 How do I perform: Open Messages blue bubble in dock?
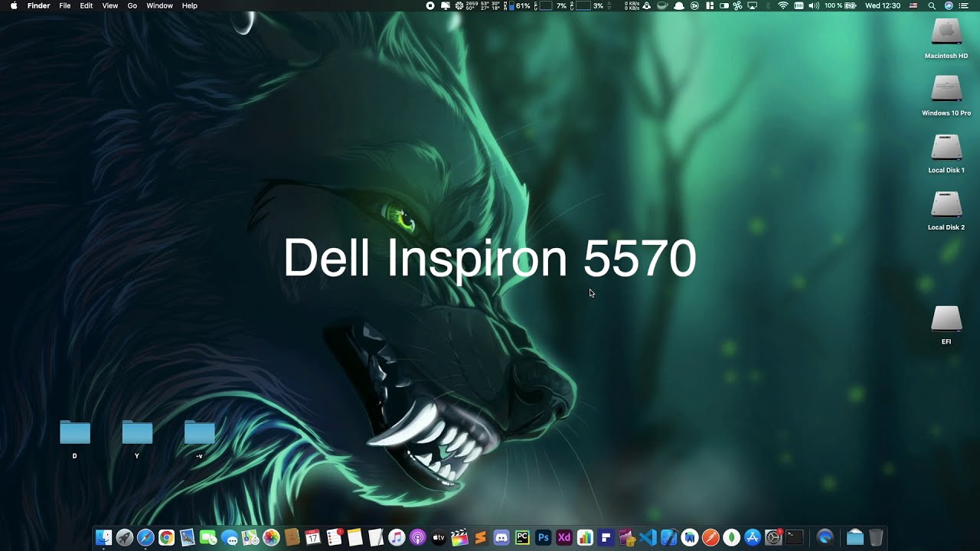point(230,538)
